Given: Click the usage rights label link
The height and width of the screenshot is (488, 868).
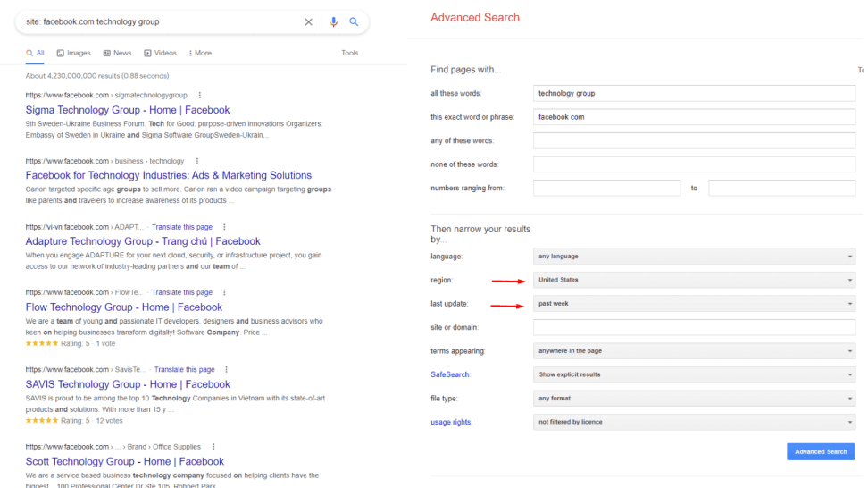Looking at the screenshot, I should [451, 422].
